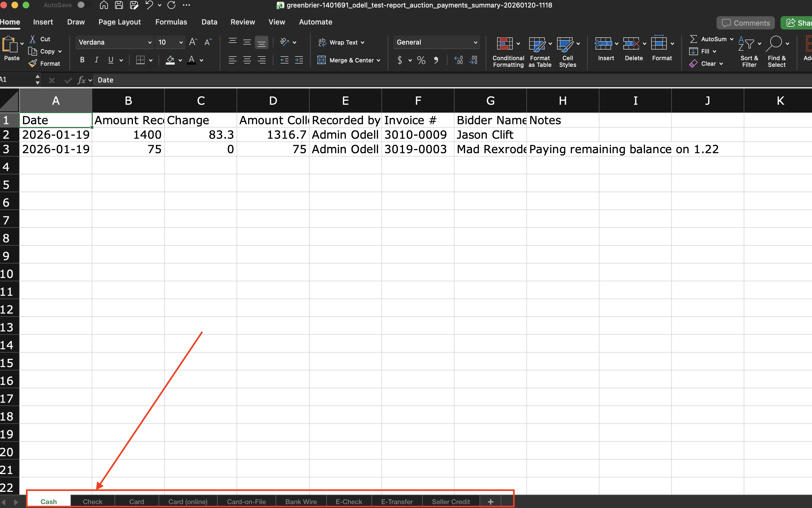The image size is (812, 508).
Task: Select cell with invoice 3019-0003
Action: point(418,149)
